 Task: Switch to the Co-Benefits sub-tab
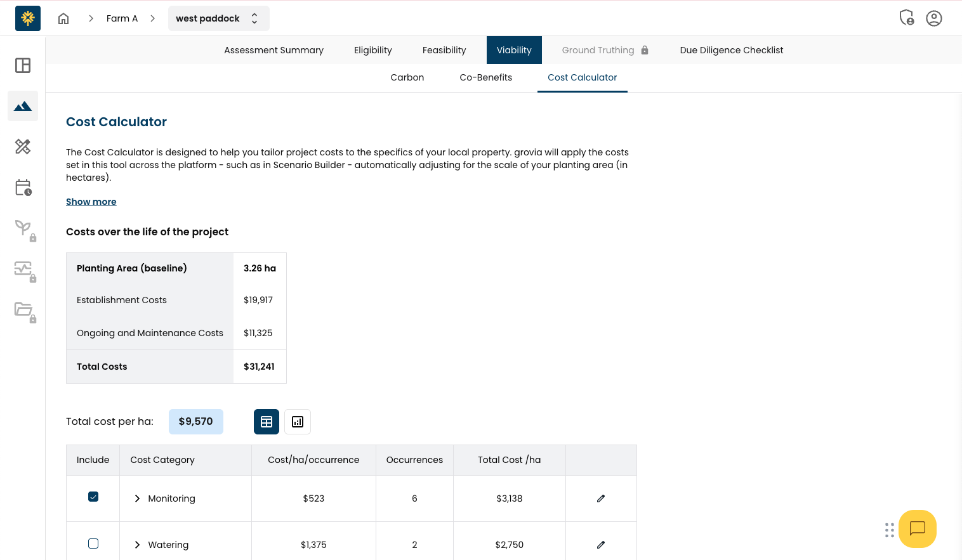486,77
